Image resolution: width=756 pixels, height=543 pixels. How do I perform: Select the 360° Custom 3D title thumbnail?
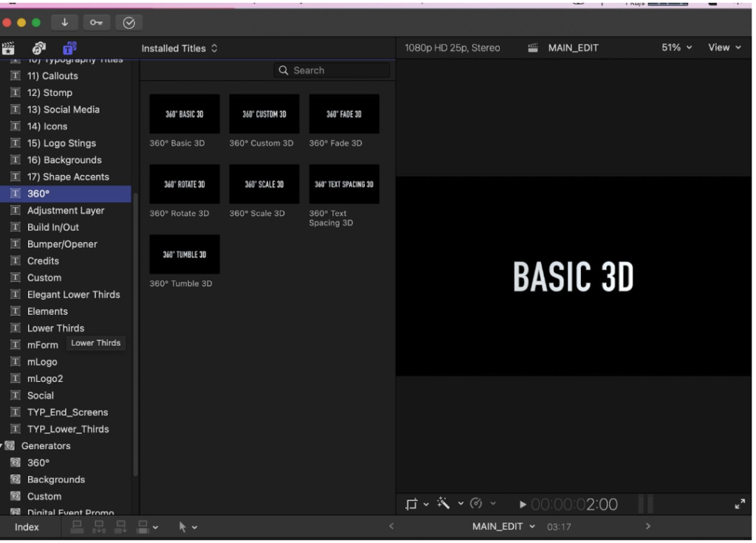click(x=264, y=114)
